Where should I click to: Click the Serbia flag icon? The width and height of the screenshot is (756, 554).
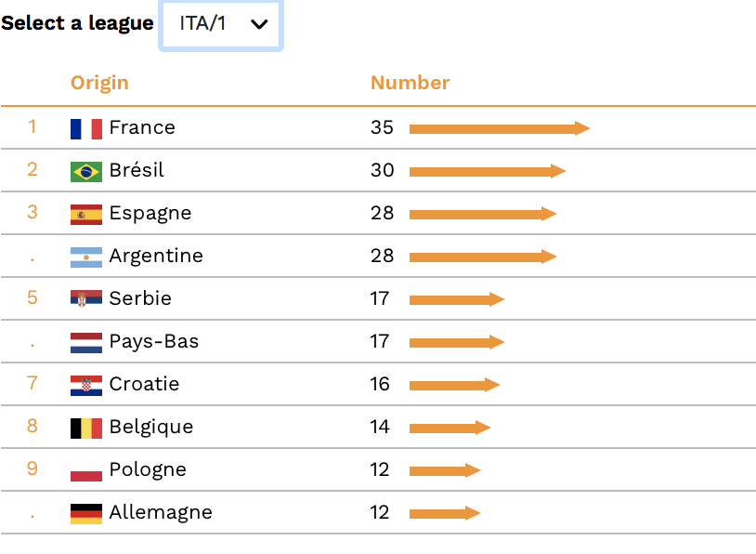[86, 298]
